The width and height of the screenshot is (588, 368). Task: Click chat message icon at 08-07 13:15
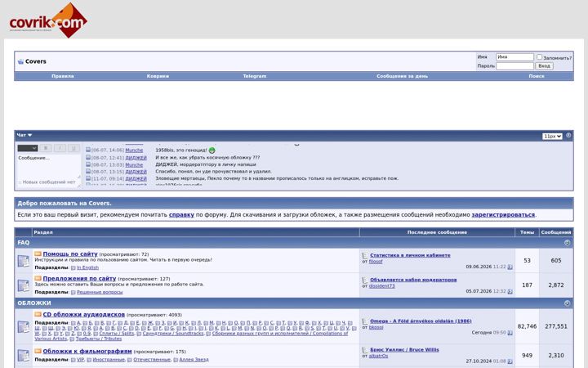tap(88, 171)
